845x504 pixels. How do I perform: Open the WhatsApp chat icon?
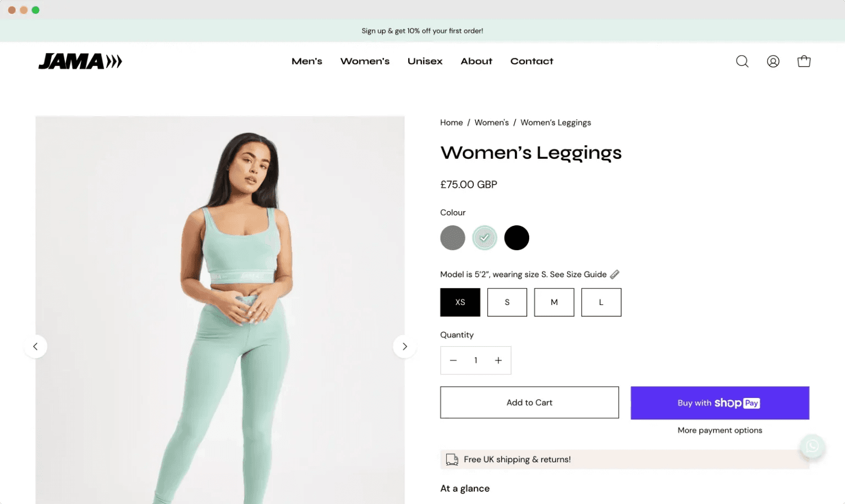812,447
